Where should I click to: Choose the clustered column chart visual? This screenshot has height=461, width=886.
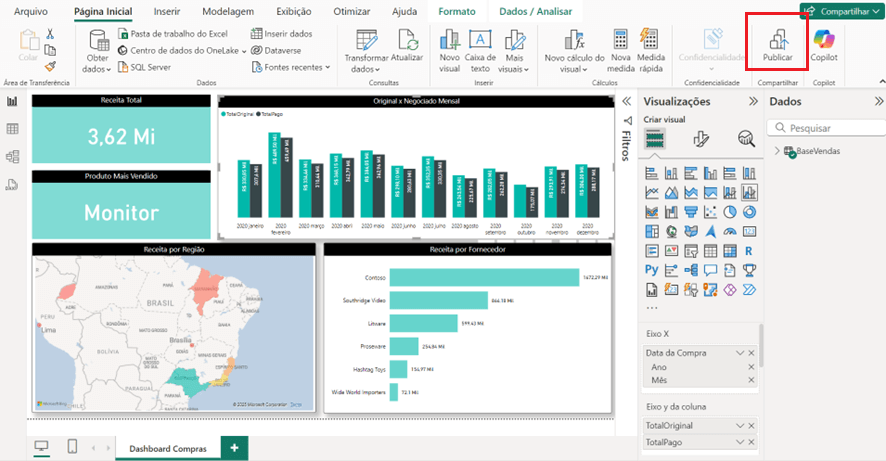tap(710, 173)
